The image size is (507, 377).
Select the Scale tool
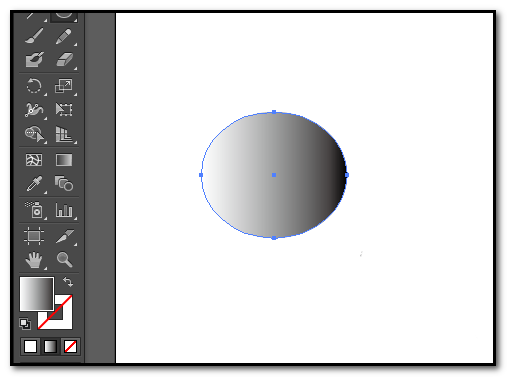click(64, 86)
